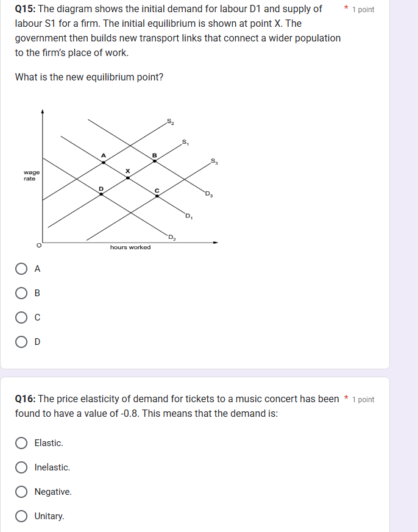Click the 'hours worked' axis label

(130, 247)
